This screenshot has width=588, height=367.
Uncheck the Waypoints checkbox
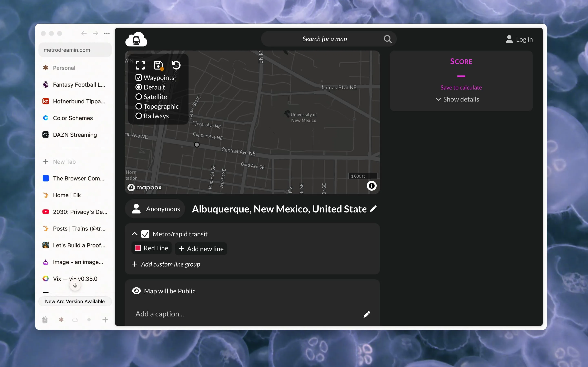click(139, 78)
